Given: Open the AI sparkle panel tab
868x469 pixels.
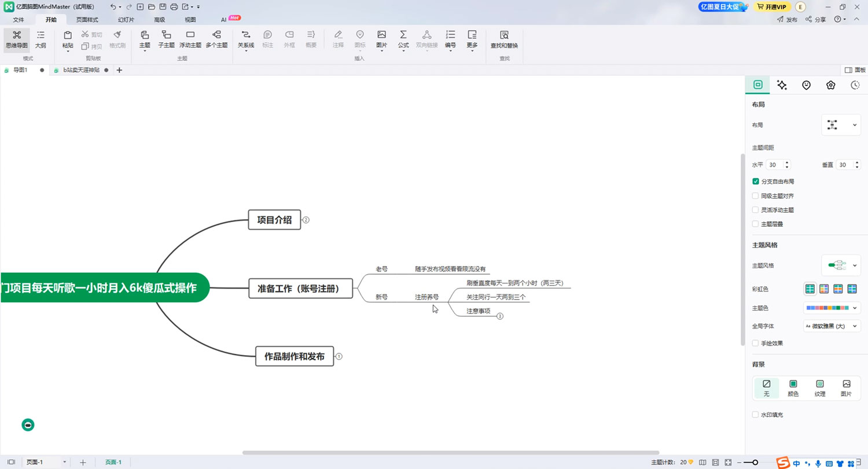Looking at the screenshot, I should pos(782,85).
